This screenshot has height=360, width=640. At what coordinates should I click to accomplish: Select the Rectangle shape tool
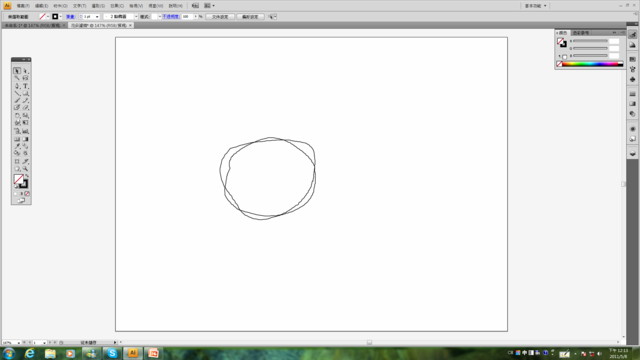(x=25, y=93)
